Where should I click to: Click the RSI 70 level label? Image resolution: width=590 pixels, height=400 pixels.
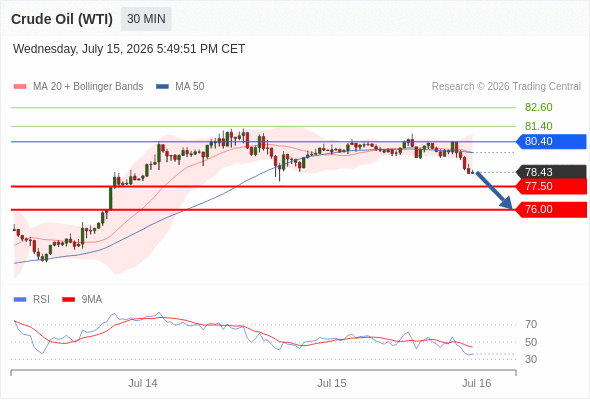(531, 324)
